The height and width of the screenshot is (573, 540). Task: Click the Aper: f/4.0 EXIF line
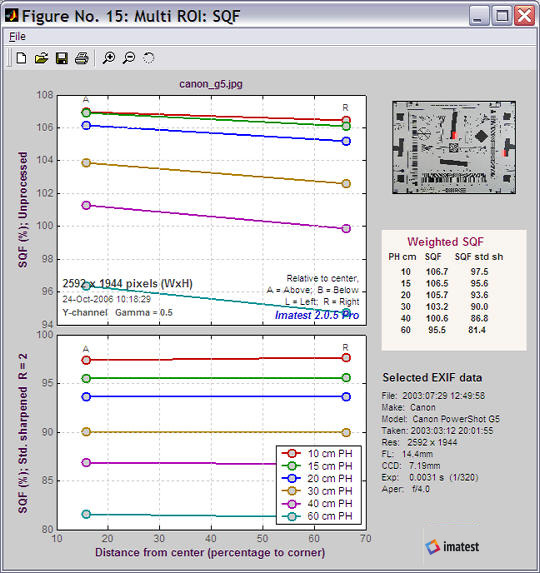coord(406,489)
